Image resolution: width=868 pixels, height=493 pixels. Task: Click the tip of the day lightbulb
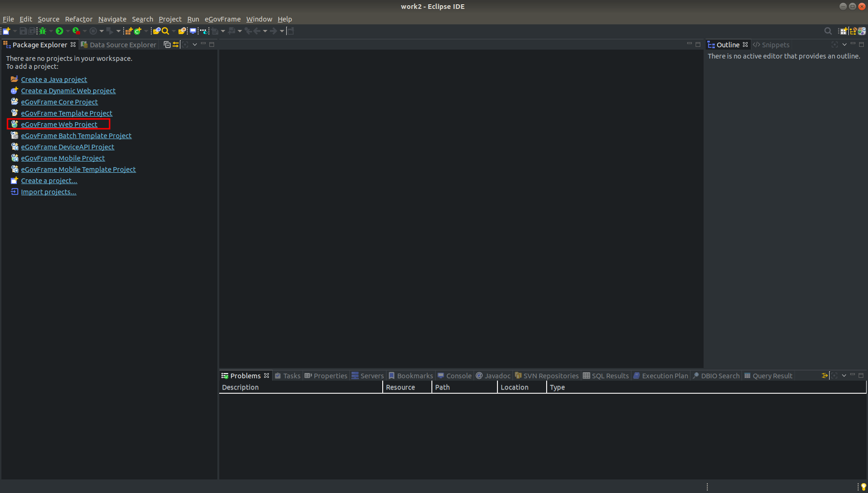point(864,487)
